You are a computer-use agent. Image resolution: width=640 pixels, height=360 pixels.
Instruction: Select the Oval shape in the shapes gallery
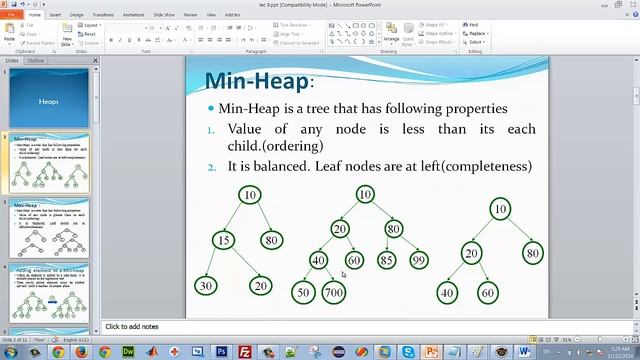point(363,26)
